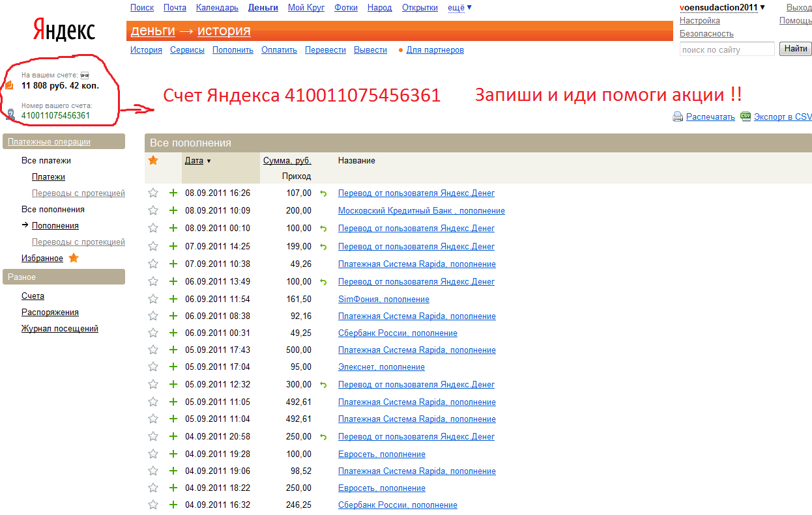Screen dimensions: 812x515
Task: Click green plus icon for Московский Кредитный Банк row
Action: point(173,210)
